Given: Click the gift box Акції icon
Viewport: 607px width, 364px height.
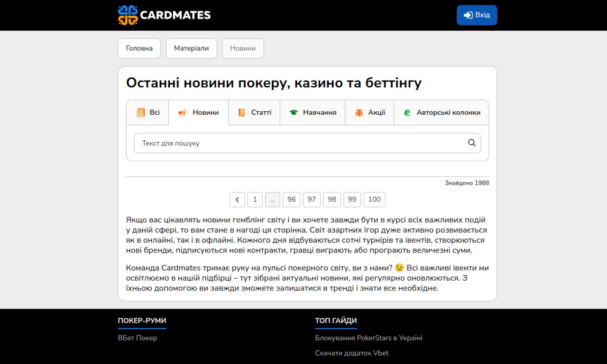Looking at the screenshot, I should click(359, 113).
